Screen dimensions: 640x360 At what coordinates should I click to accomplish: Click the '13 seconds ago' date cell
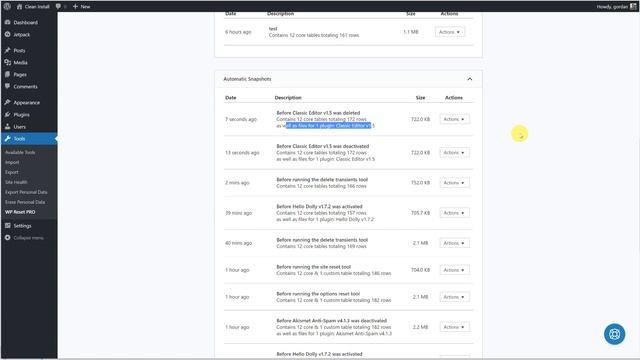(x=242, y=153)
